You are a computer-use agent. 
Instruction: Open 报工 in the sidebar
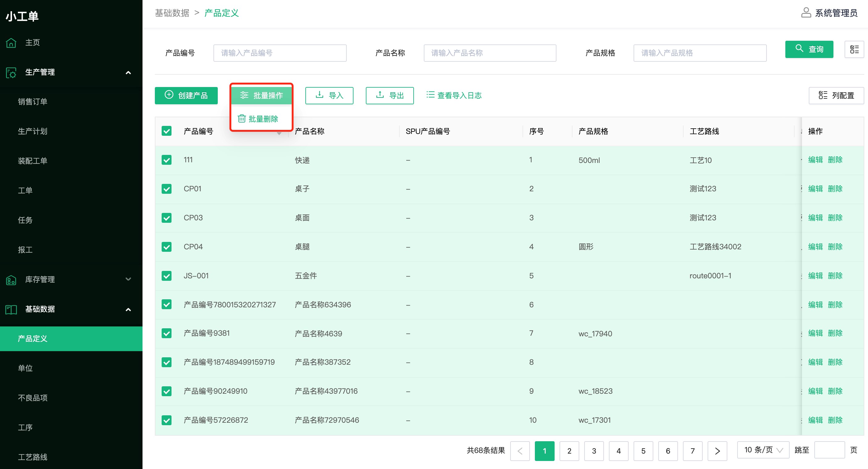tap(25, 250)
